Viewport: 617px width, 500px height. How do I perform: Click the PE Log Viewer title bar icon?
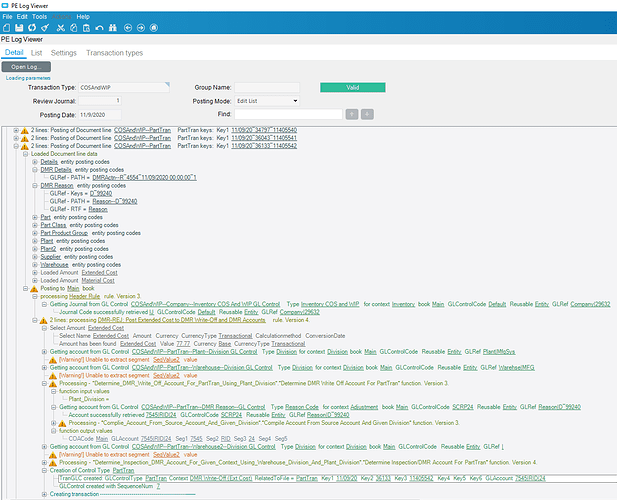[x=5, y=6]
